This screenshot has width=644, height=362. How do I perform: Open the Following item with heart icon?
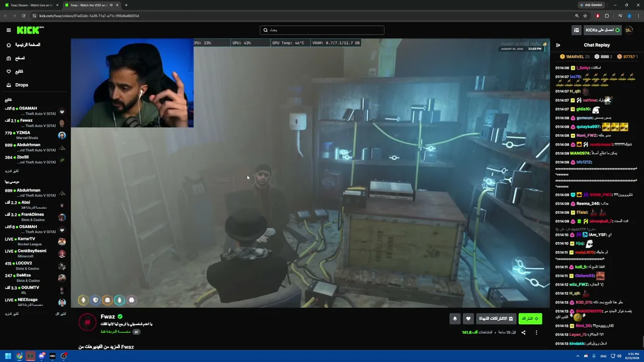(34, 71)
